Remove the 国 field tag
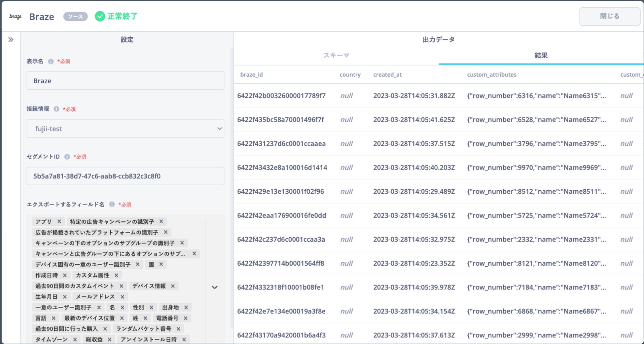Viewport: 644px width, 344px height. tap(161, 264)
